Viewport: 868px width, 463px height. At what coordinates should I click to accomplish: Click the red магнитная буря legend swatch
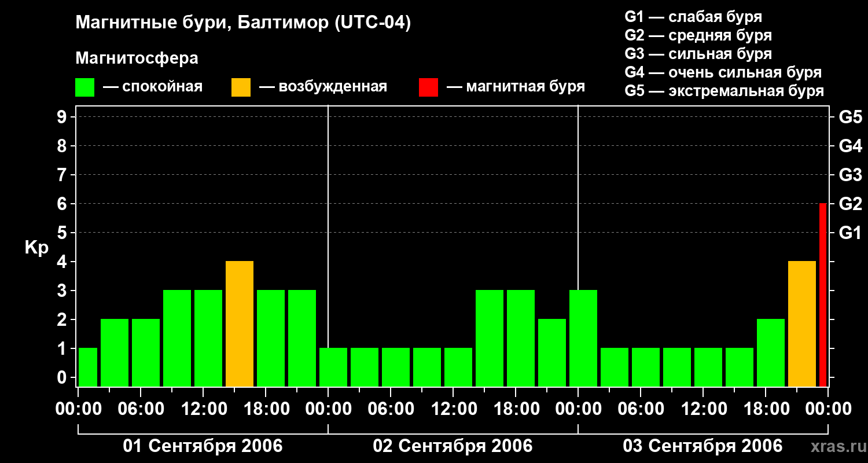click(429, 87)
